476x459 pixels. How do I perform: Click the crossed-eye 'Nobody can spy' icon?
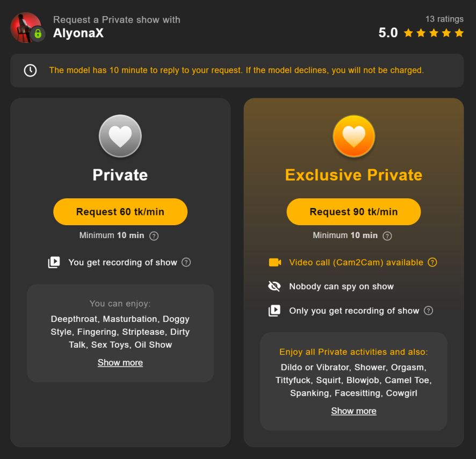pos(275,286)
